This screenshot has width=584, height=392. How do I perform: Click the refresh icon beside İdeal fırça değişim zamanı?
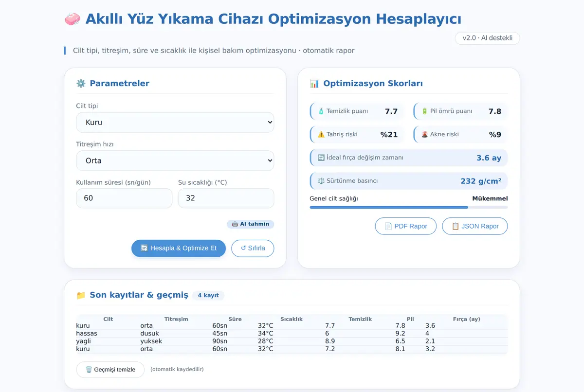321,158
